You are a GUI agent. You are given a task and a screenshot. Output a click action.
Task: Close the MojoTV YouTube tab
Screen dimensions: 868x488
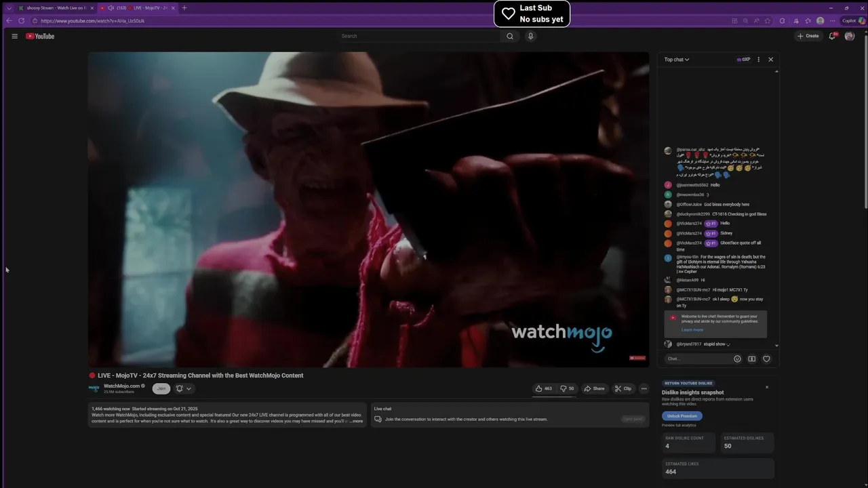[173, 8]
